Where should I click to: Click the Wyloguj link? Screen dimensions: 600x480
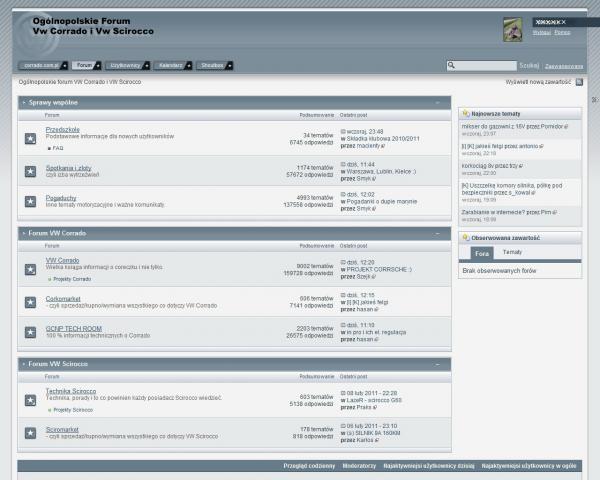click(541, 33)
